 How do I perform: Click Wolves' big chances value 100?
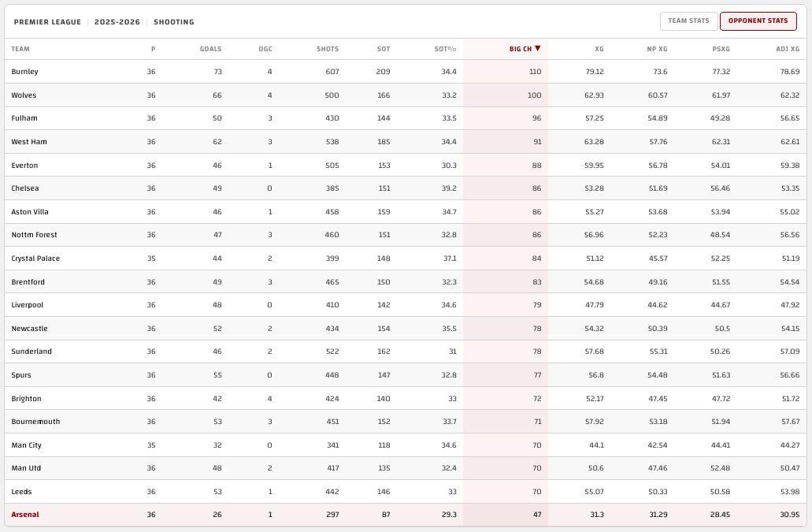535,95
